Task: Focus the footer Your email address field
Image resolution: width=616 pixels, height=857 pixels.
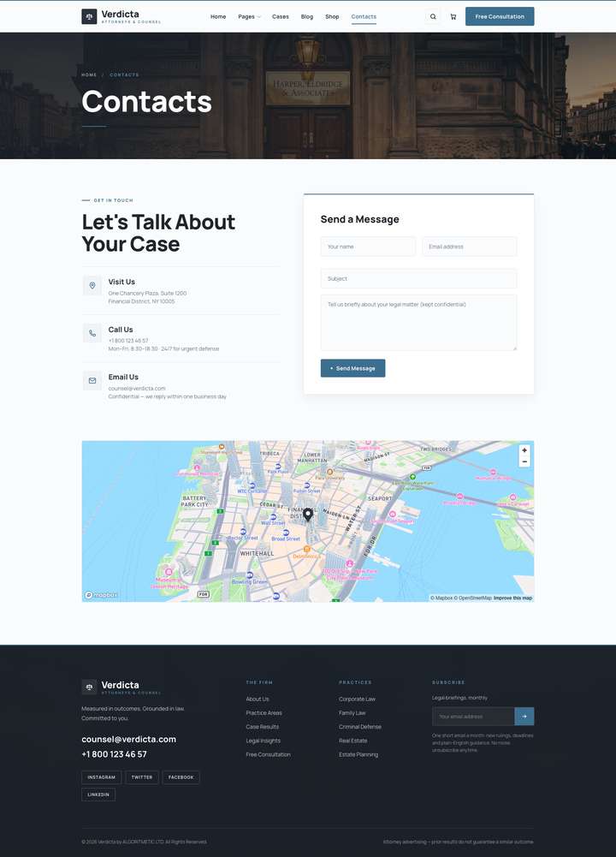Action: point(473,717)
